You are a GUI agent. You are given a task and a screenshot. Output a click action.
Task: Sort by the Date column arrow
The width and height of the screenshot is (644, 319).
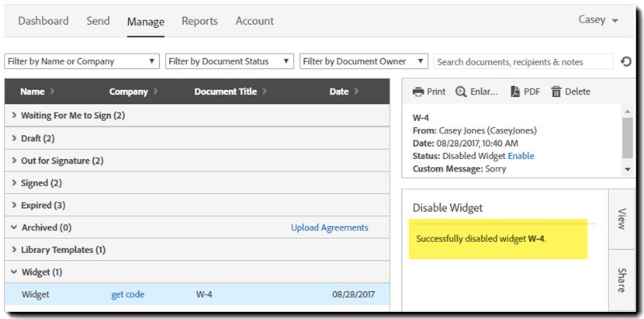coord(356,92)
